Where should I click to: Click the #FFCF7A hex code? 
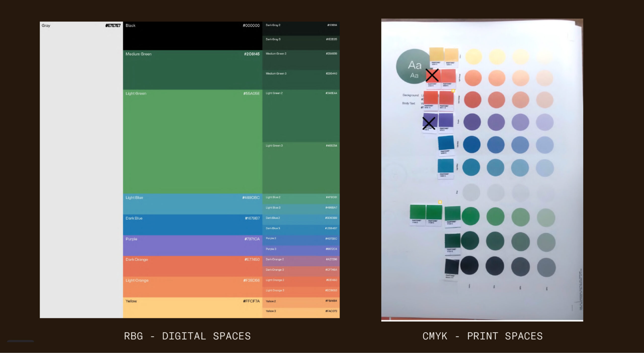pos(251,301)
